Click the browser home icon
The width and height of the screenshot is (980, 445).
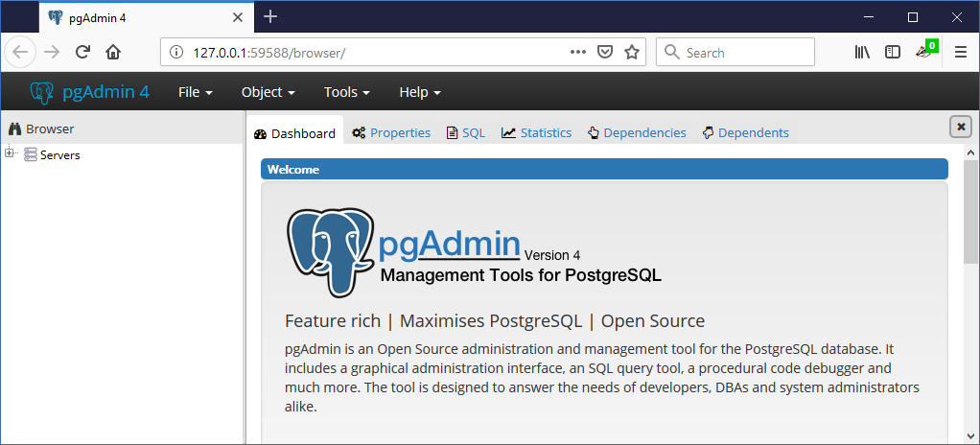tap(113, 52)
